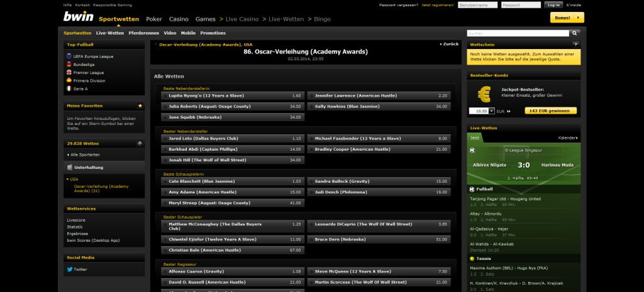The width and height of the screenshot is (644, 292).
Task: Bet on Sandra Bullock at 15.00
Action: tap(379, 181)
